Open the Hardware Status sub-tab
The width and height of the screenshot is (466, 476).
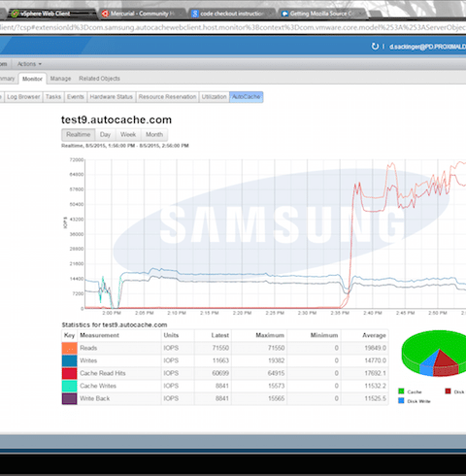[x=112, y=97]
